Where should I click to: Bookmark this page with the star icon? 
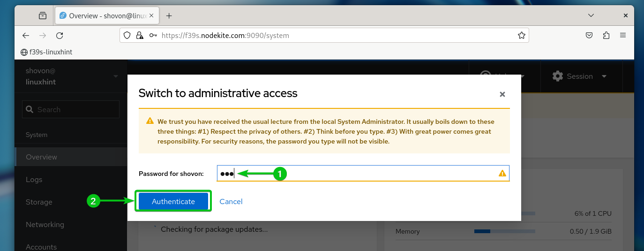pyautogui.click(x=521, y=35)
